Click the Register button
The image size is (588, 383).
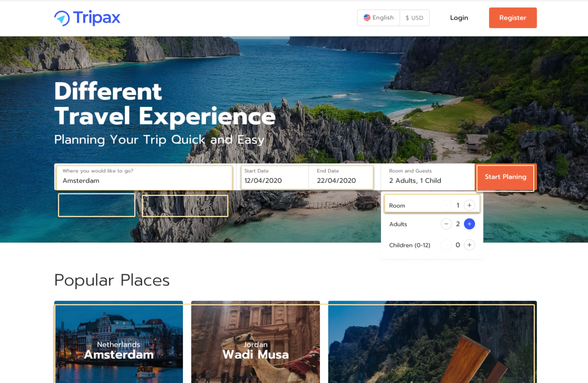pyautogui.click(x=513, y=18)
